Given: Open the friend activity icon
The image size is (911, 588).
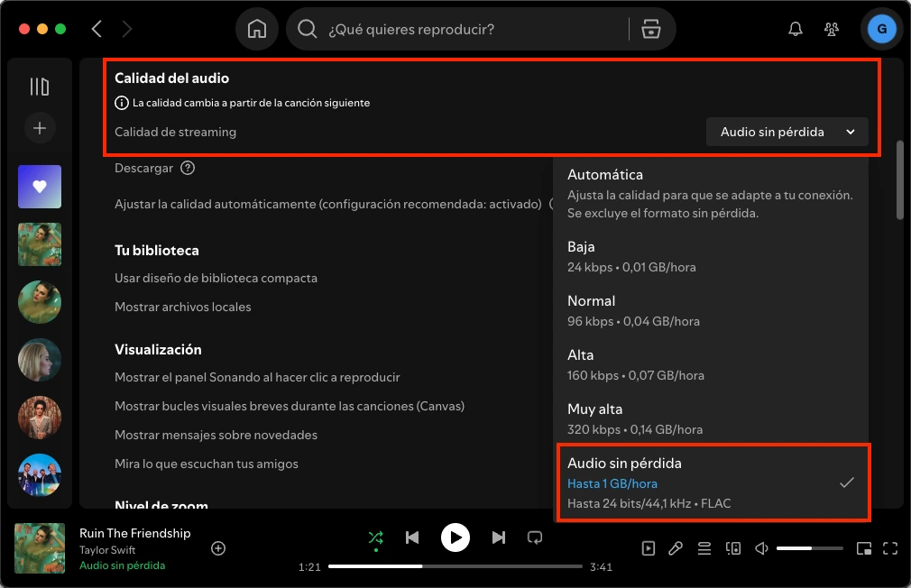Looking at the screenshot, I should [x=831, y=29].
